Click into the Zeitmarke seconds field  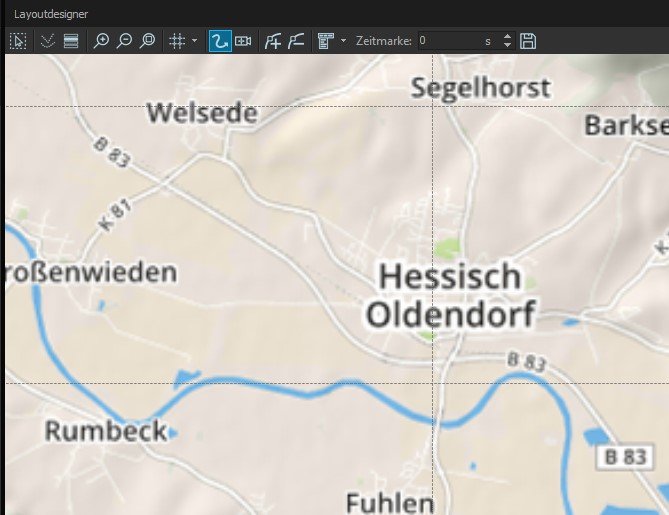point(448,41)
